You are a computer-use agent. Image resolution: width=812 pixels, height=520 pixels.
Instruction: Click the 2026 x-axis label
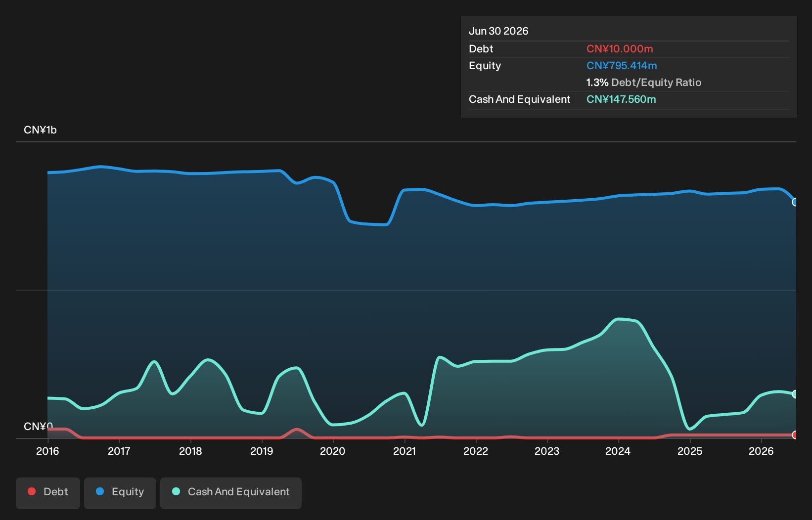tap(761, 451)
